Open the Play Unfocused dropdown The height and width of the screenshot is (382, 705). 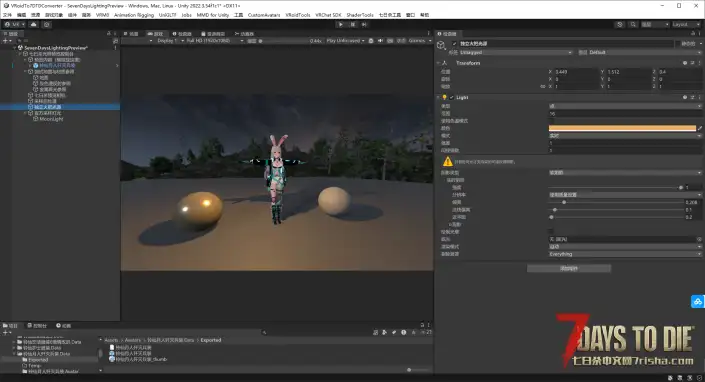coord(345,40)
